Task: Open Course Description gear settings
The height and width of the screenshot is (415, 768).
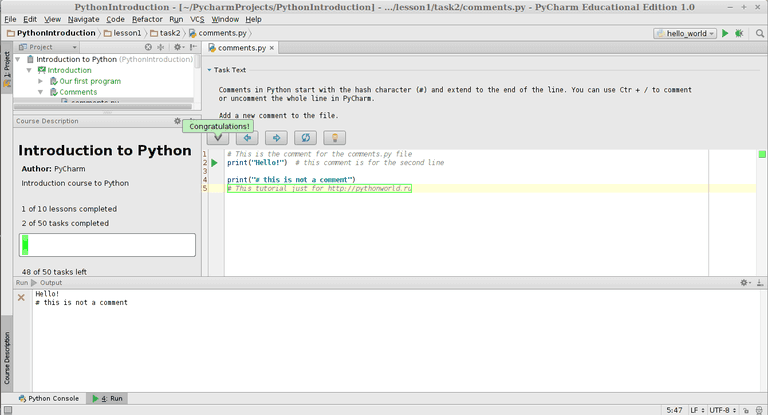Action: pyautogui.click(x=177, y=121)
